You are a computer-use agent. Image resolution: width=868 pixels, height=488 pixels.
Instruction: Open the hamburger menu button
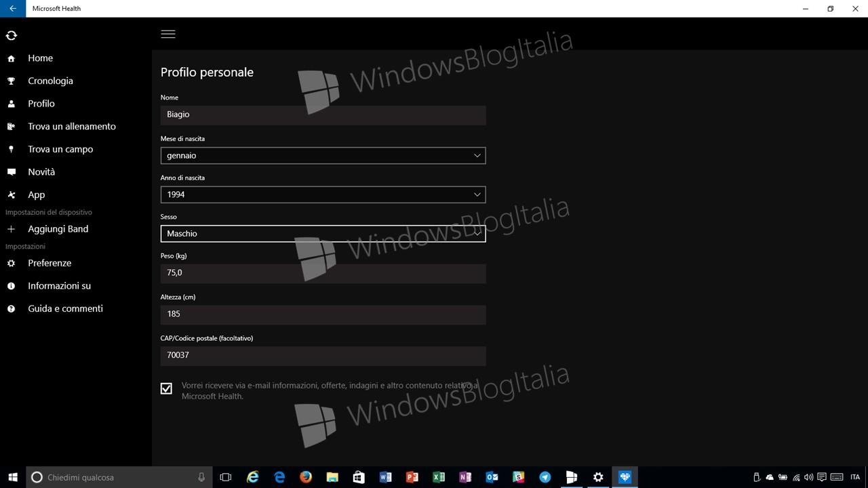168,34
